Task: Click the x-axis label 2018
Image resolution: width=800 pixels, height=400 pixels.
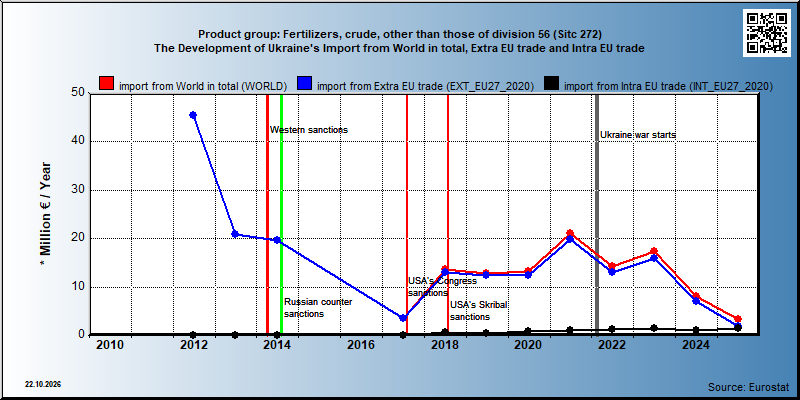Action: (x=444, y=345)
